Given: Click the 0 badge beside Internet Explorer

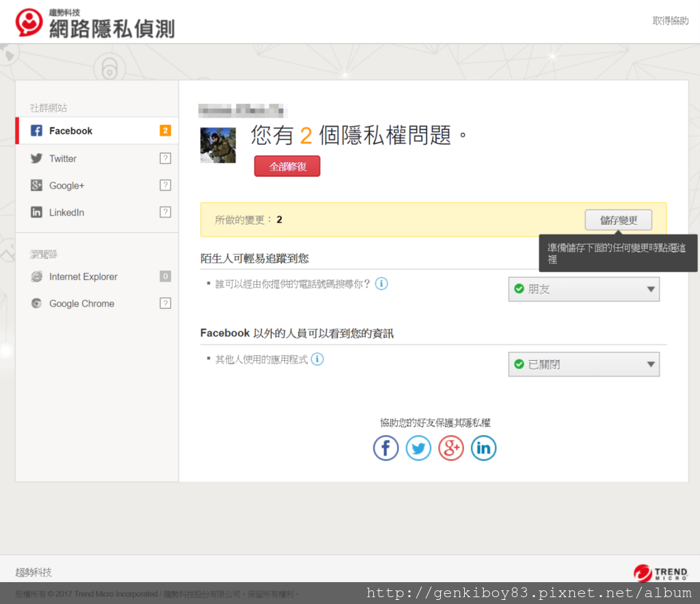Looking at the screenshot, I should click(165, 276).
